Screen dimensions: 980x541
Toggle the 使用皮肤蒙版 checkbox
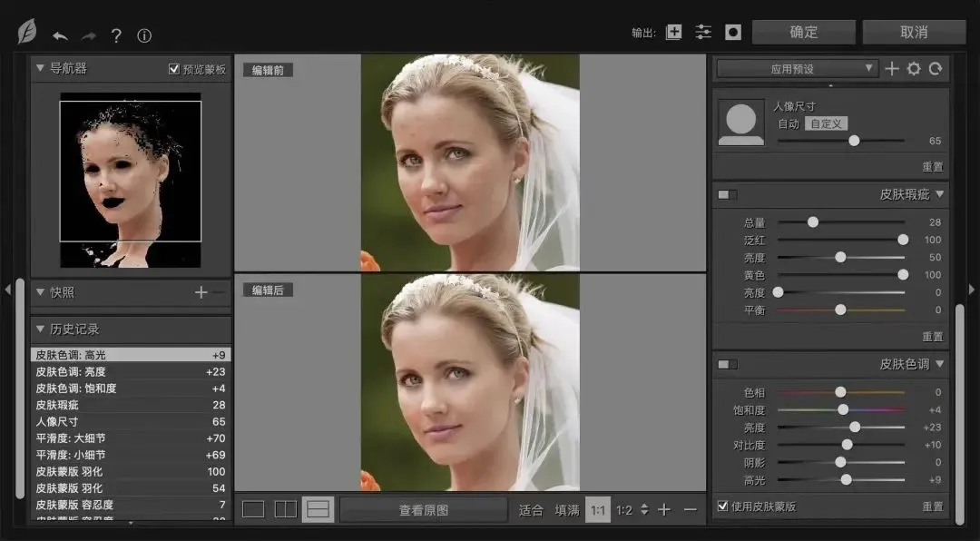pyautogui.click(x=723, y=506)
